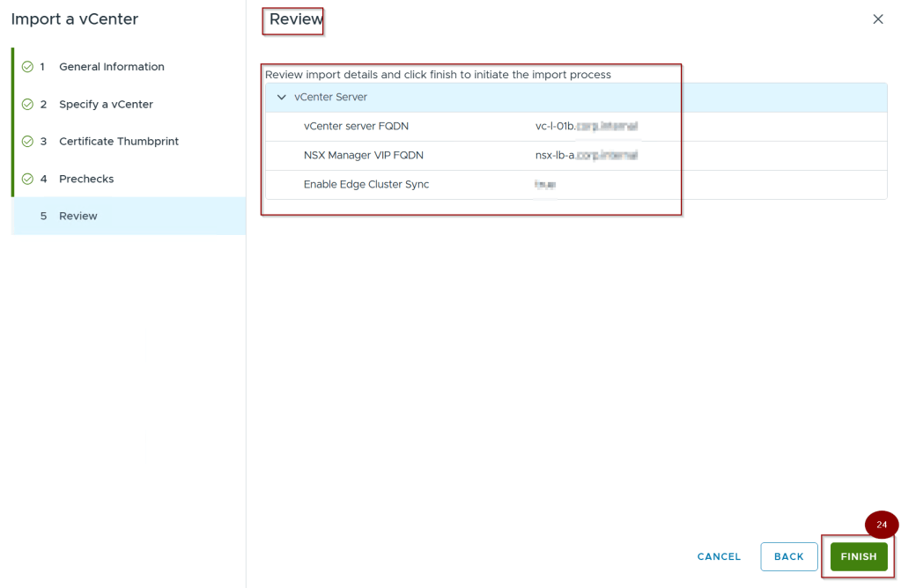Viewport: 901px width, 588px height.
Task: Select step 5 Review in the sidebar
Action: click(x=78, y=217)
